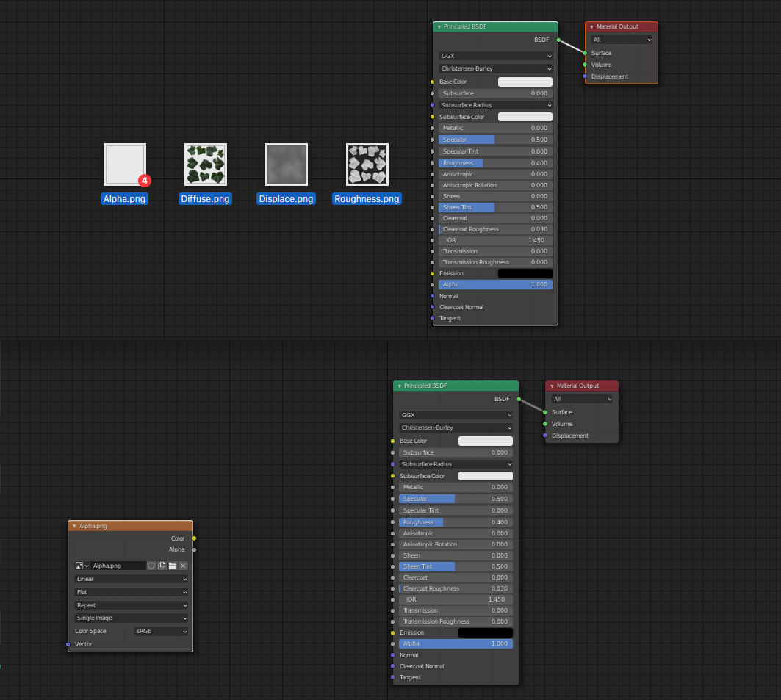Screen dimensions: 781x700
Task: Collapse the upper Material Output node
Action: tap(591, 27)
